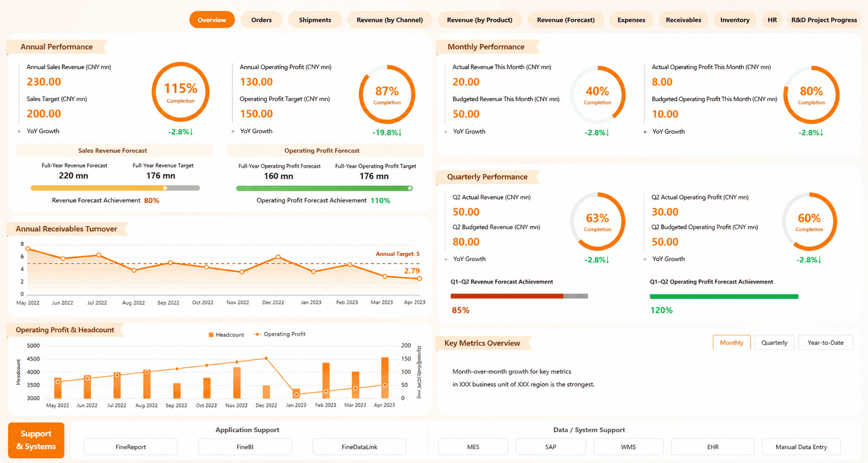Switch to the Expenses tab
This screenshot has height=463, width=868.
(x=631, y=20)
